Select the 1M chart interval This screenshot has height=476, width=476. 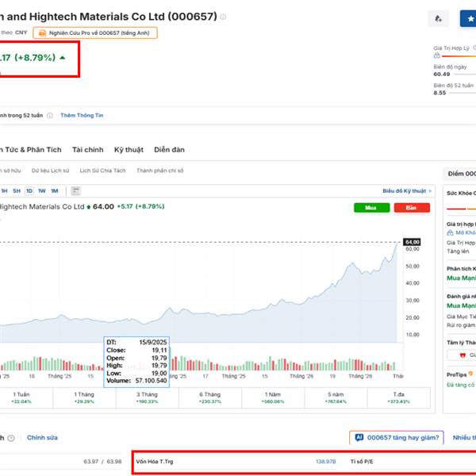tap(54, 190)
